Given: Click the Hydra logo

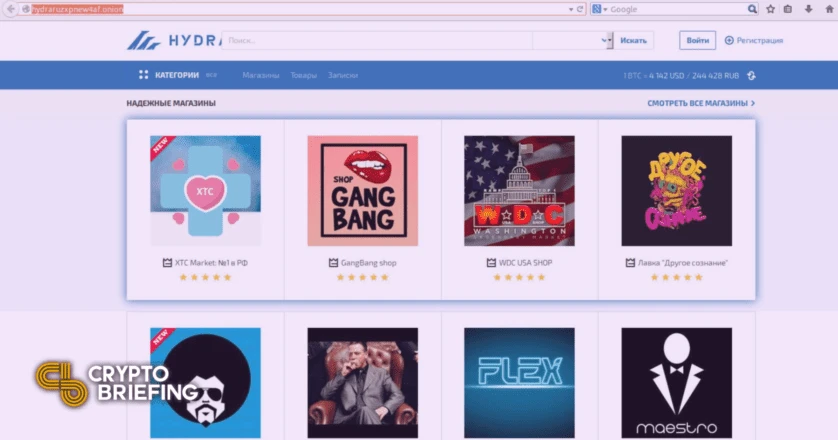Looking at the screenshot, I should [x=174, y=40].
